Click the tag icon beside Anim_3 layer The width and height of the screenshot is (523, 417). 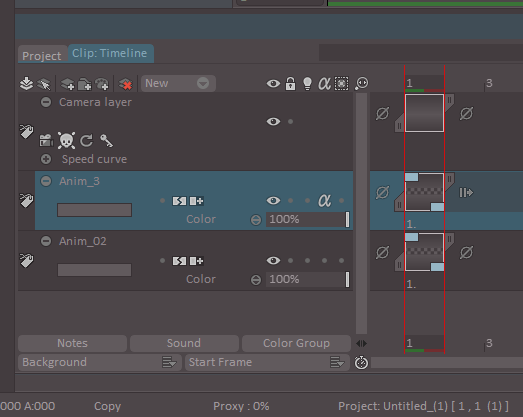[x=26, y=200]
